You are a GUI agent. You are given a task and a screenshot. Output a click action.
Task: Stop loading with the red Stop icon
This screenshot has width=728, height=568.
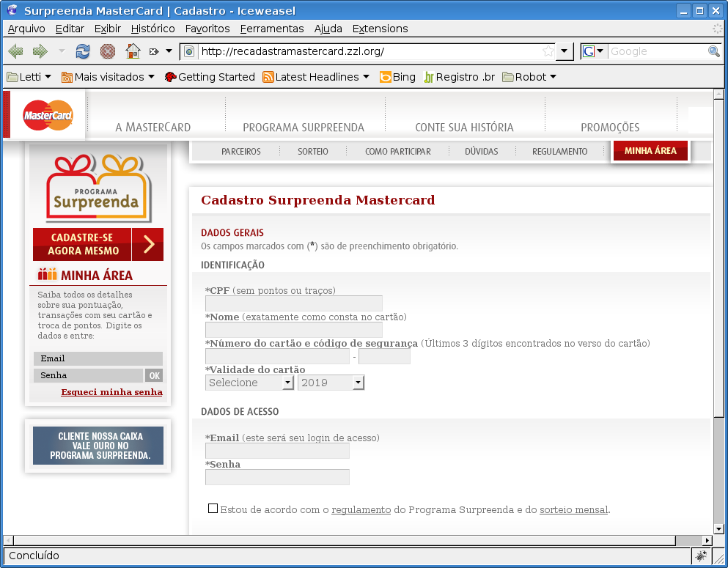tap(108, 51)
